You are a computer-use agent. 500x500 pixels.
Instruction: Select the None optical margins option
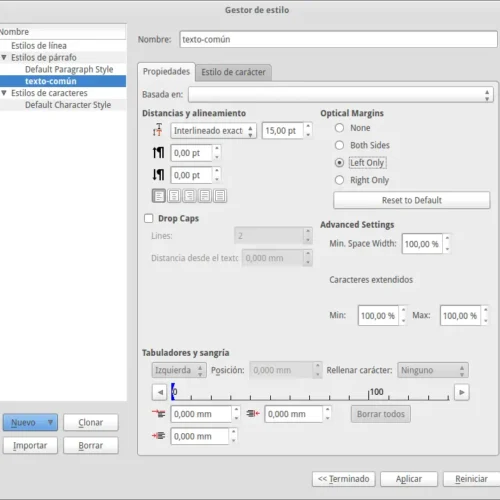tap(339, 128)
